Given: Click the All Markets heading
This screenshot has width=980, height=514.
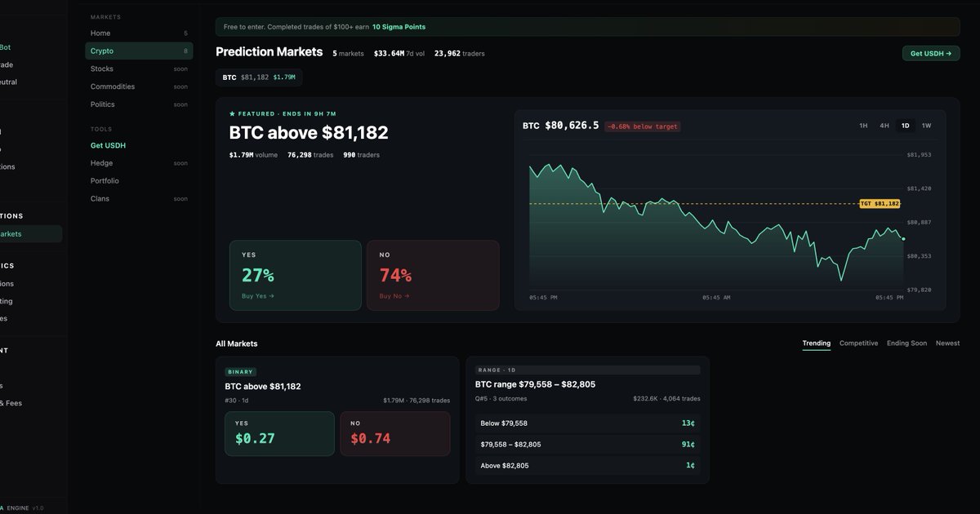Looking at the screenshot, I should pos(237,343).
